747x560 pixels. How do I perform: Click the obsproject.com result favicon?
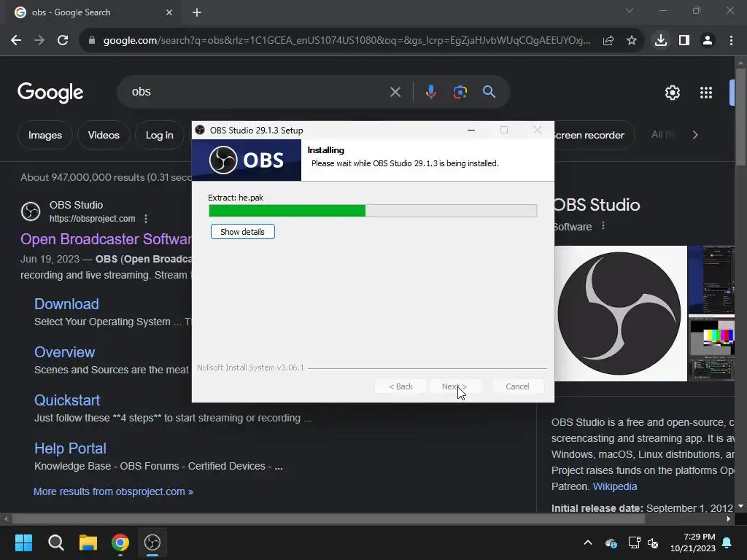pos(31,211)
